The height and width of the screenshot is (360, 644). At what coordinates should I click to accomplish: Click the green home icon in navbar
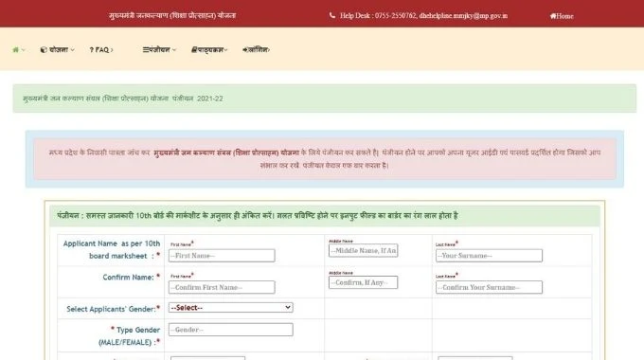[16, 49]
